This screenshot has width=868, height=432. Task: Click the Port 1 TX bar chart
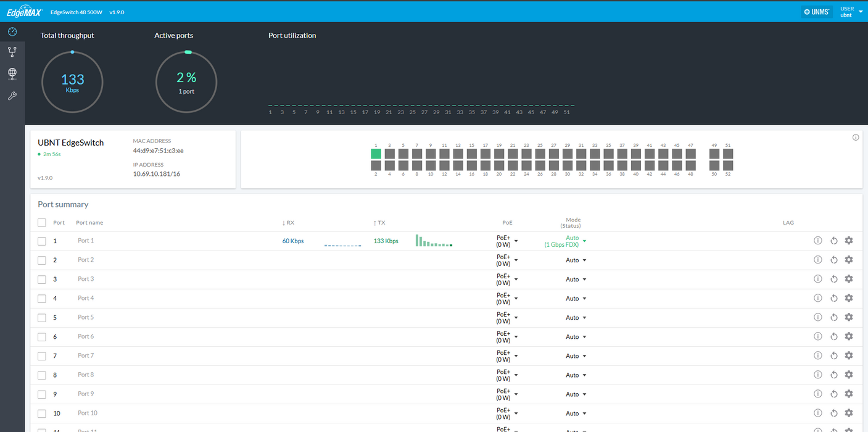pos(434,241)
